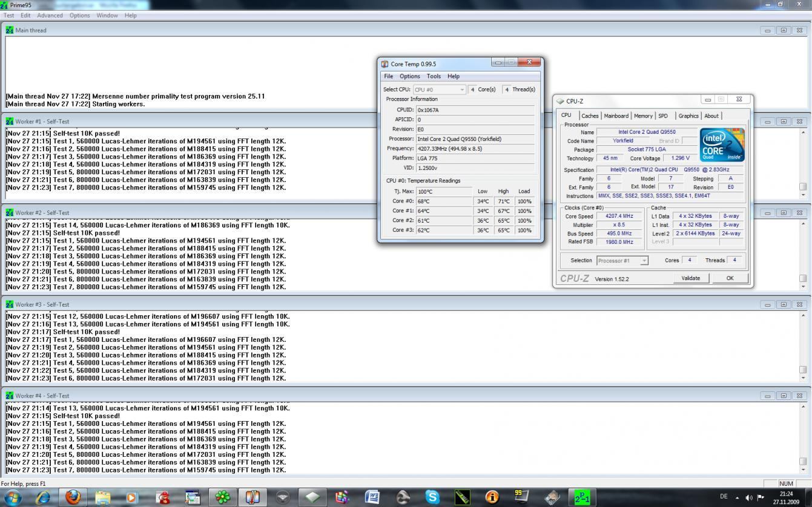Image resolution: width=812 pixels, height=507 pixels.
Task: Click Validate button in CPU-Z
Action: tap(690, 278)
